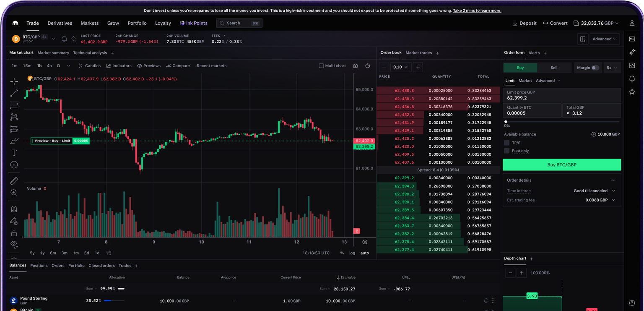Open the order book 0.10 grouping dropdown

pyautogui.click(x=400, y=67)
